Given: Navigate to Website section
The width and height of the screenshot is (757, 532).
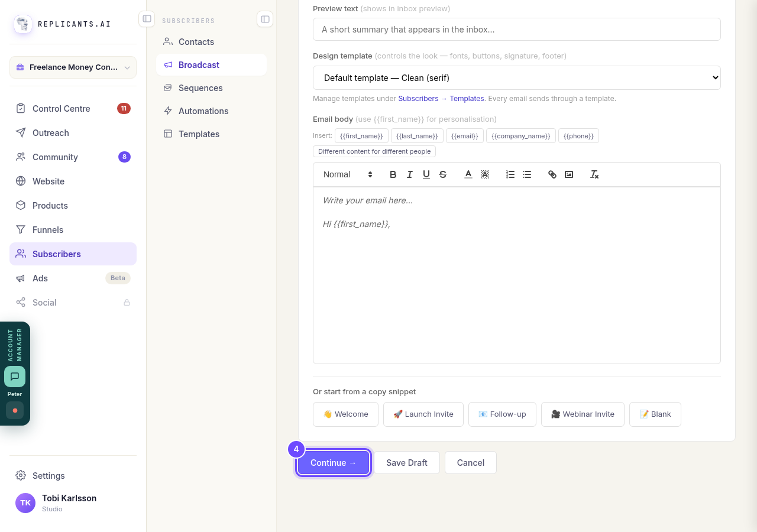Looking at the screenshot, I should point(73,181).
